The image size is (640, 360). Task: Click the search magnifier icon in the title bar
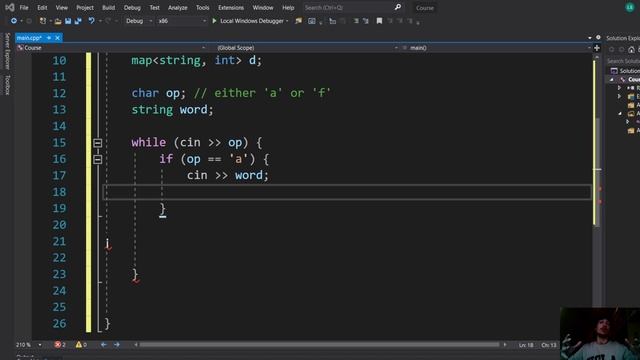pos(398,7)
